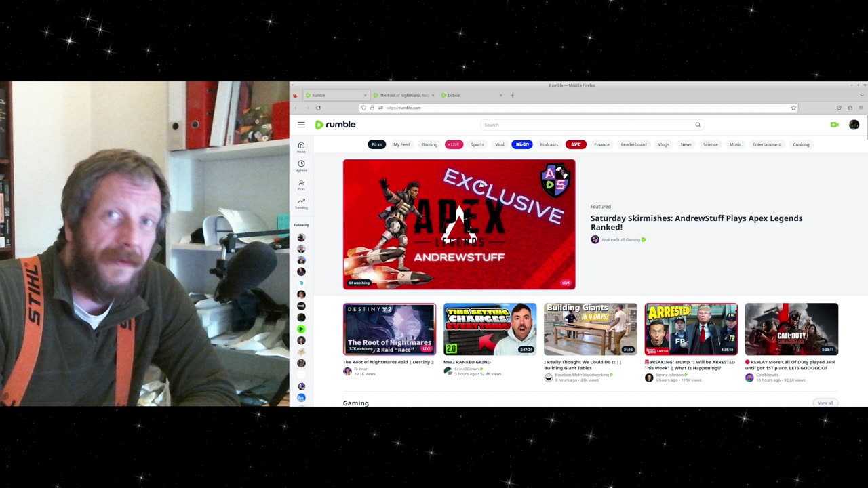Click the green upload camera icon

[834, 125]
